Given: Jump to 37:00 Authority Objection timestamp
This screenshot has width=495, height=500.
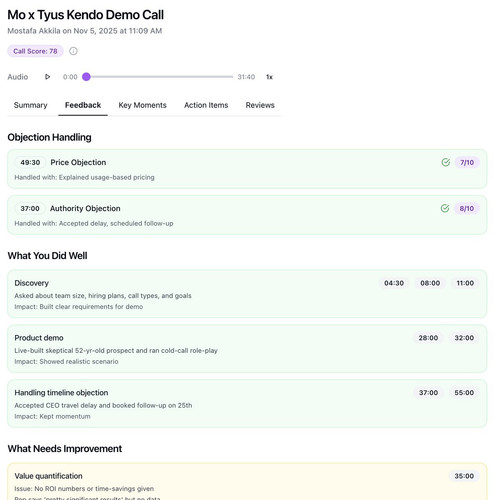Looking at the screenshot, I should coord(30,208).
